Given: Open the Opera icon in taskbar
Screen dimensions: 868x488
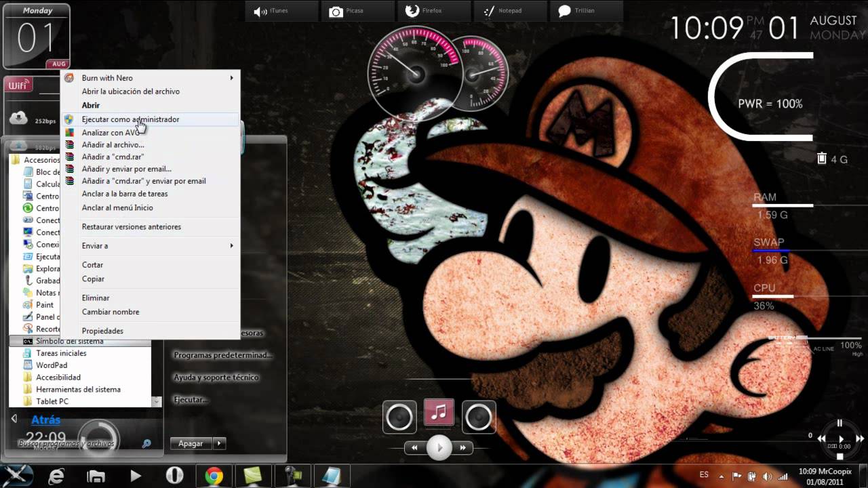Looking at the screenshot, I should point(174,476).
